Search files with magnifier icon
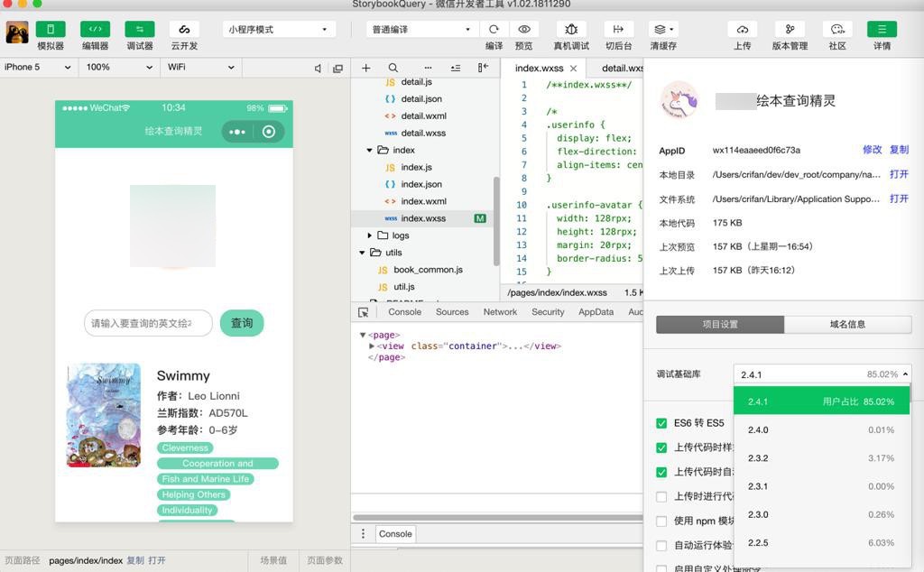Screen dimensions: 924x572 coord(393,68)
